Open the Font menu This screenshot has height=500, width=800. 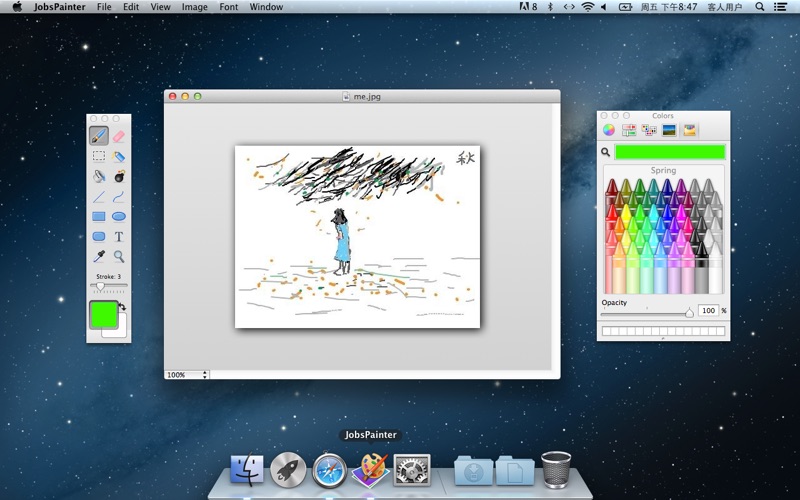click(x=229, y=7)
